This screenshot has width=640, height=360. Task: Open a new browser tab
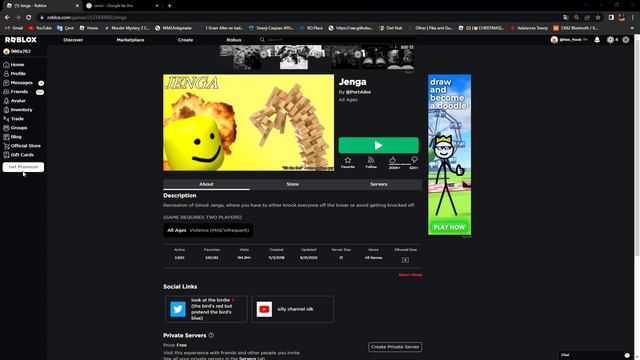coord(169,6)
